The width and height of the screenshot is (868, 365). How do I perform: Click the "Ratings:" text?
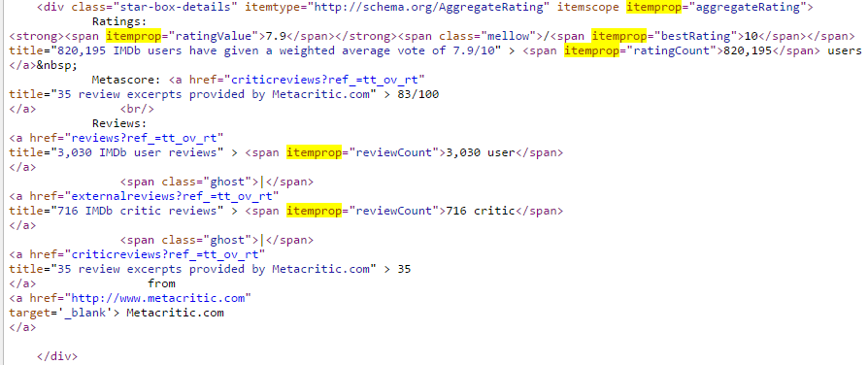pyautogui.click(x=120, y=21)
